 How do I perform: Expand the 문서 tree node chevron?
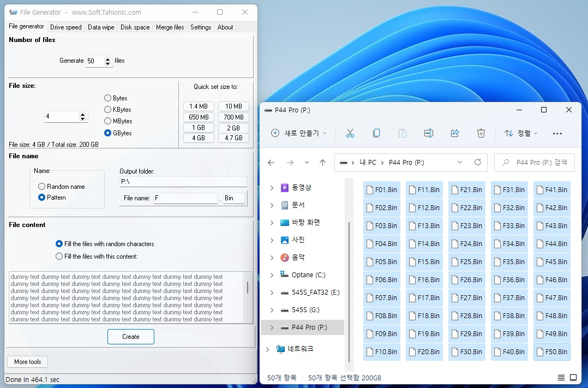[x=272, y=205]
